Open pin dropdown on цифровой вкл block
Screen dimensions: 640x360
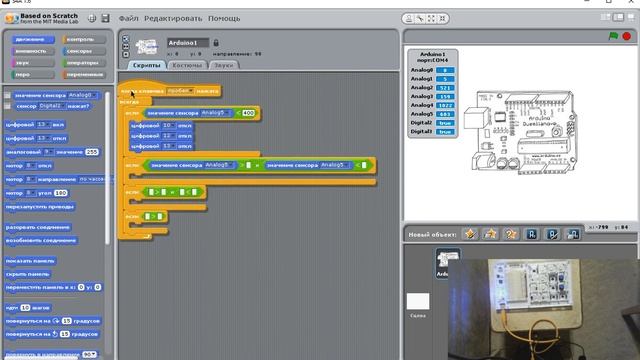[x=44, y=124]
